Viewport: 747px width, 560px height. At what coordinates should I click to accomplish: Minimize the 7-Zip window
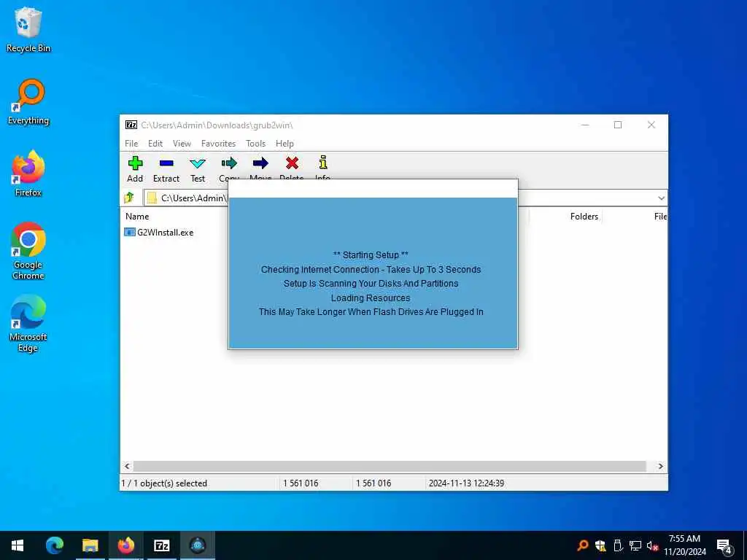tap(585, 125)
